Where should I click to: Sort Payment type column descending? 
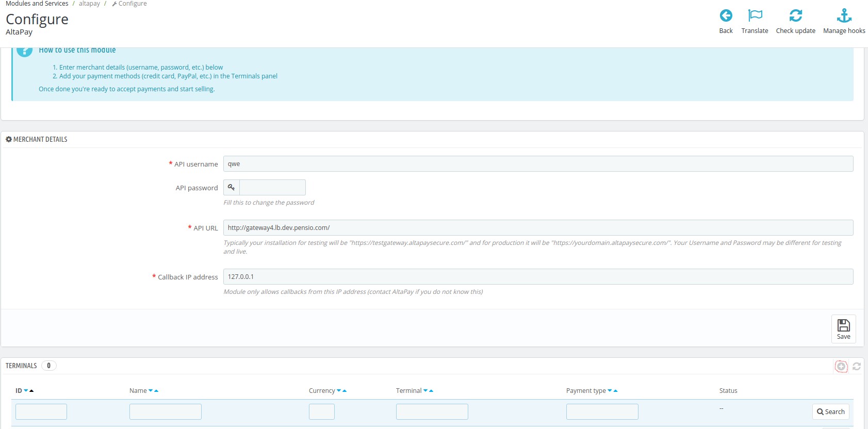click(610, 391)
